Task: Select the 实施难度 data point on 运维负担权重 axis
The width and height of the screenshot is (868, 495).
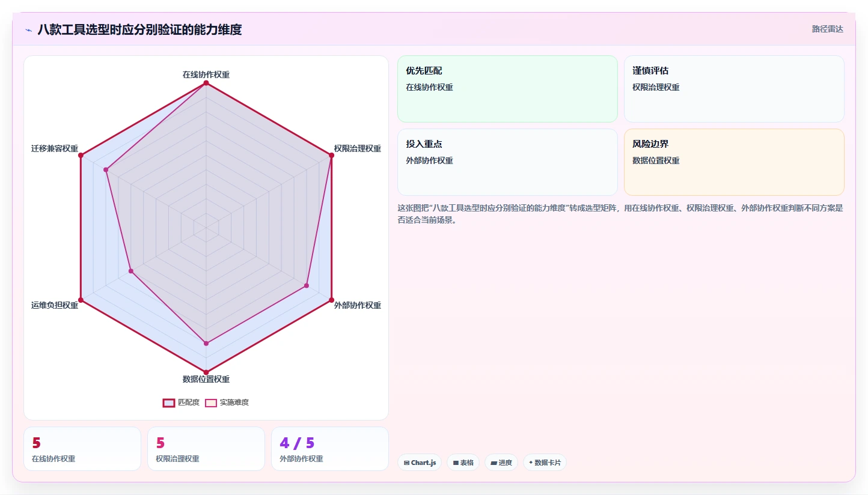Action: click(x=131, y=272)
